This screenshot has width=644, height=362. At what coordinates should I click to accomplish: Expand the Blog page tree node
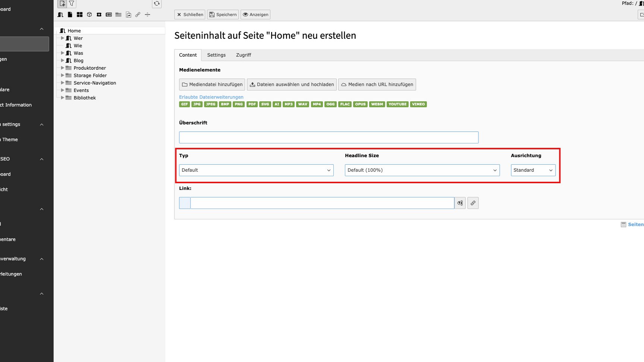click(x=63, y=60)
